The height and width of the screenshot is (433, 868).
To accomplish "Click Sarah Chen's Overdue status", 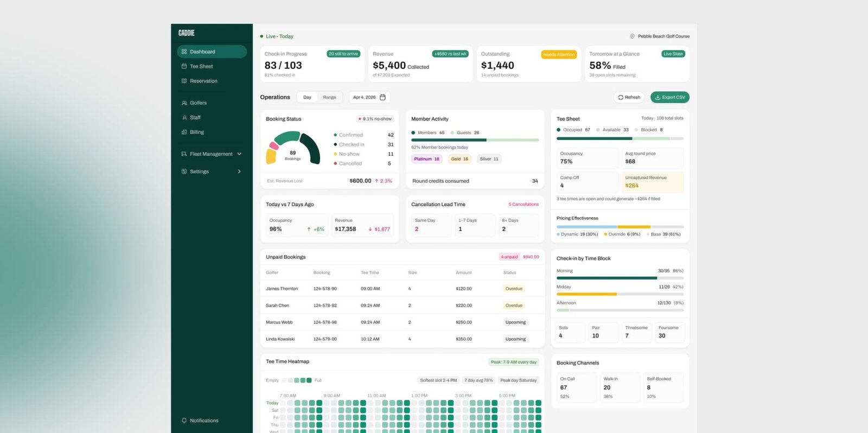I will (x=514, y=305).
